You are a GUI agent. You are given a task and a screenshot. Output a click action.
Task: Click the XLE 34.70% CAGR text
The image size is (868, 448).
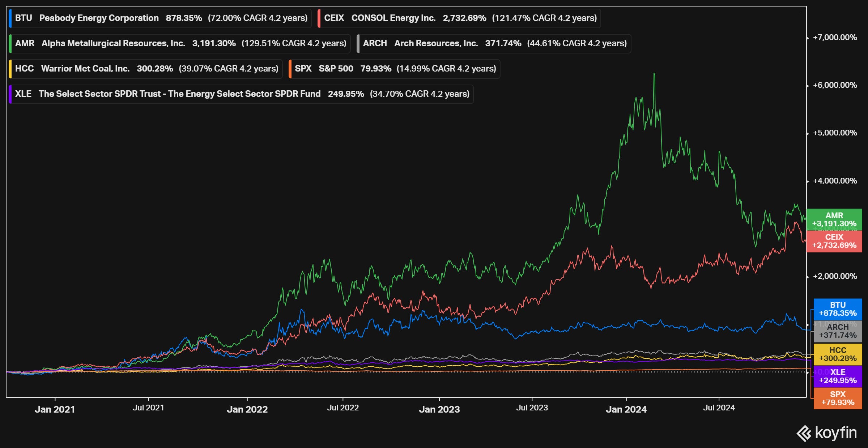(420, 94)
